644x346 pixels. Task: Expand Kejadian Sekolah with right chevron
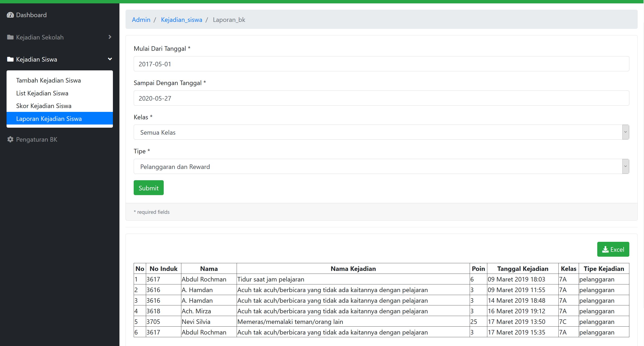point(110,37)
